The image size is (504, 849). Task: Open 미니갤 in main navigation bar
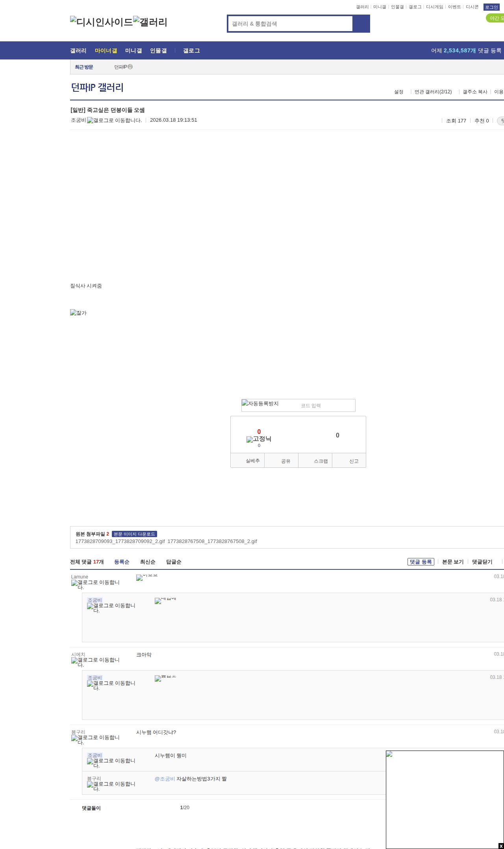pyautogui.click(x=133, y=51)
